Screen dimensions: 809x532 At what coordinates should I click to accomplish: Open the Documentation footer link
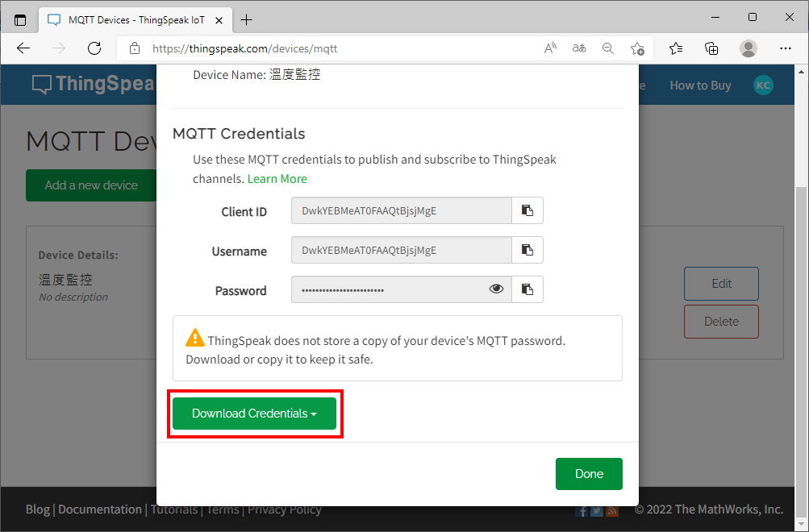tap(99, 509)
